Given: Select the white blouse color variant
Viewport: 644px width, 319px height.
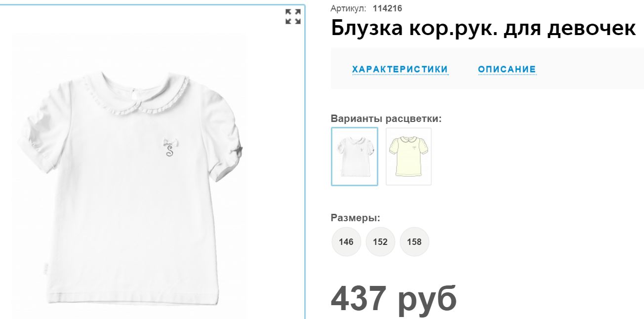Looking at the screenshot, I should [355, 157].
